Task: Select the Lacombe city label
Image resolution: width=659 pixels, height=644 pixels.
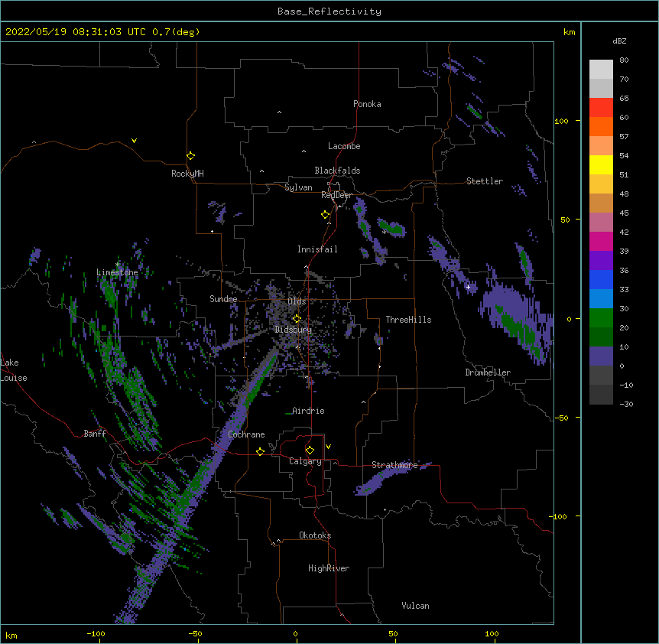Action: coord(344,146)
